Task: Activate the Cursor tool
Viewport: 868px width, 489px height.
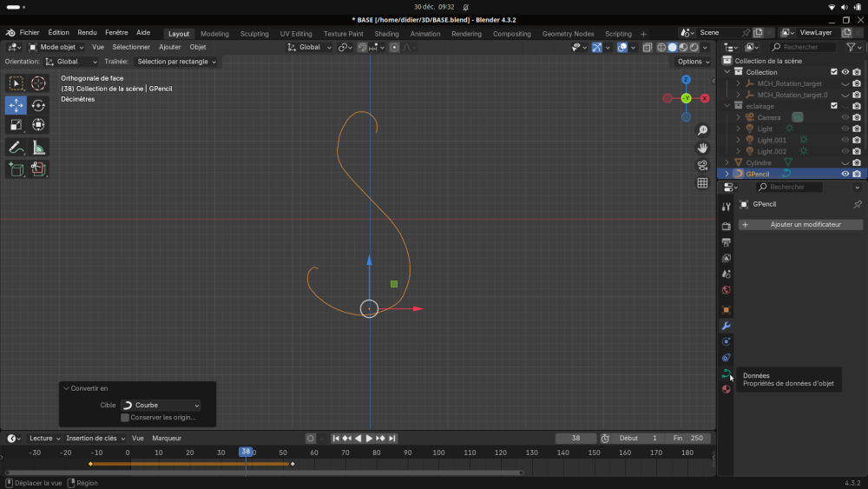Action: tap(38, 83)
